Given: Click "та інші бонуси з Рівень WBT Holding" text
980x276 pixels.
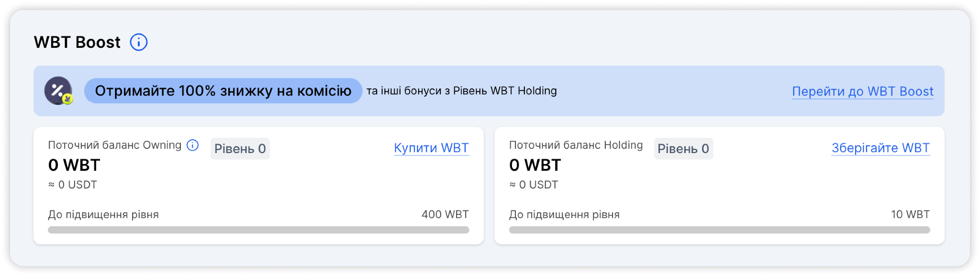Looking at the screenshot, I should 462,91.
